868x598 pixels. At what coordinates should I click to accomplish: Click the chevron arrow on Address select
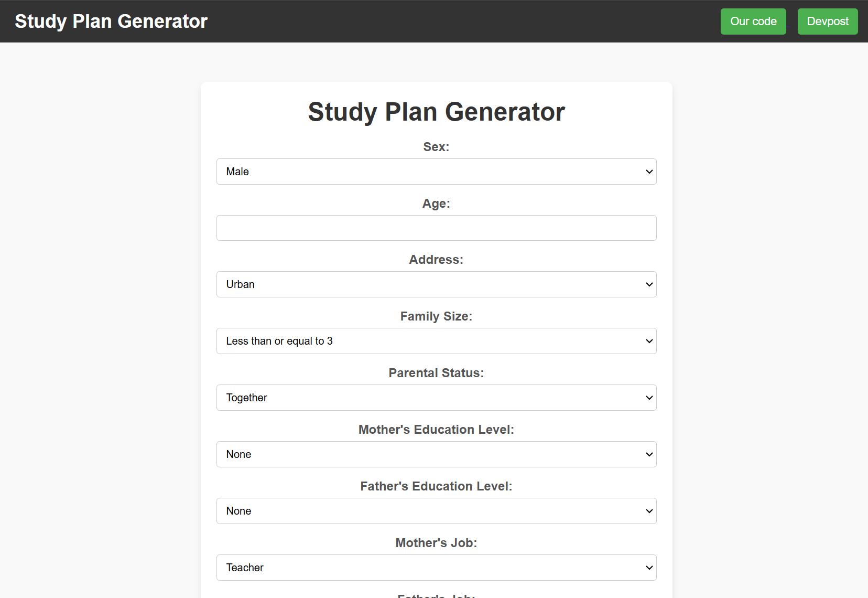(649, 284)
